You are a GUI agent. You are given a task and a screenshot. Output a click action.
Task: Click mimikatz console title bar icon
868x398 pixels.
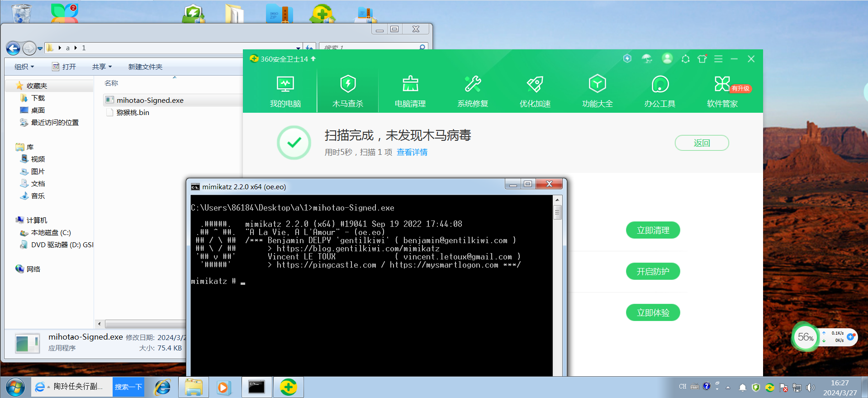pos(195,187)
